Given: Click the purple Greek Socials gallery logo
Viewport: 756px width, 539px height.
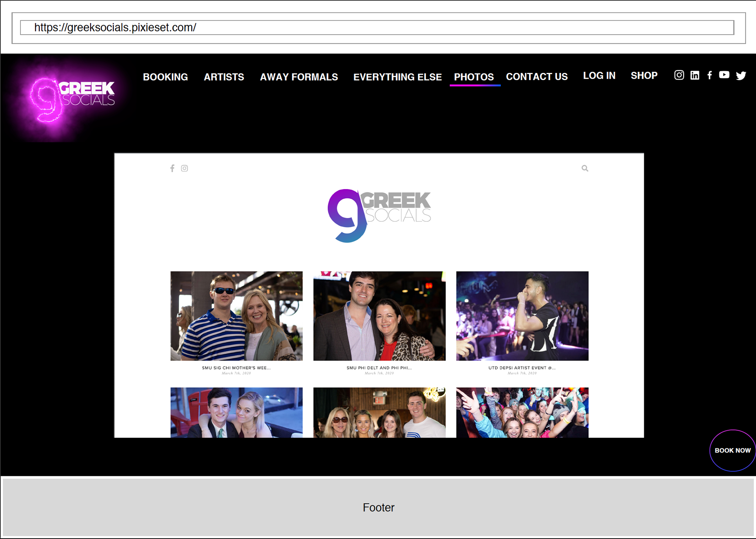Looking at the screenshot, I should (379, 216).
